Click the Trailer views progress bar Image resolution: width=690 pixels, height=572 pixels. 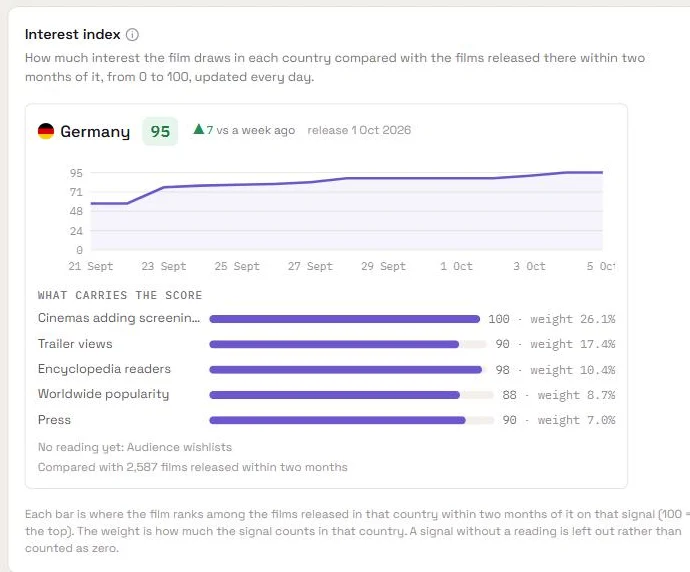click(x=348, y=344)
